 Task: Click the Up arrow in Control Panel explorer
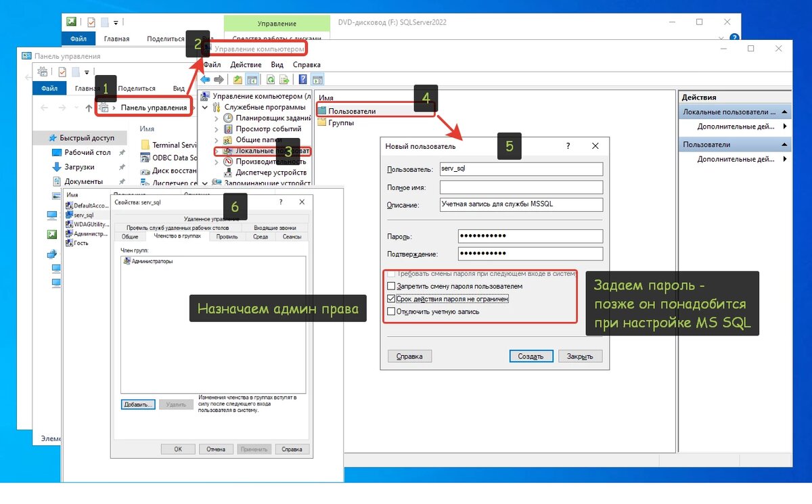coord(89,108)
